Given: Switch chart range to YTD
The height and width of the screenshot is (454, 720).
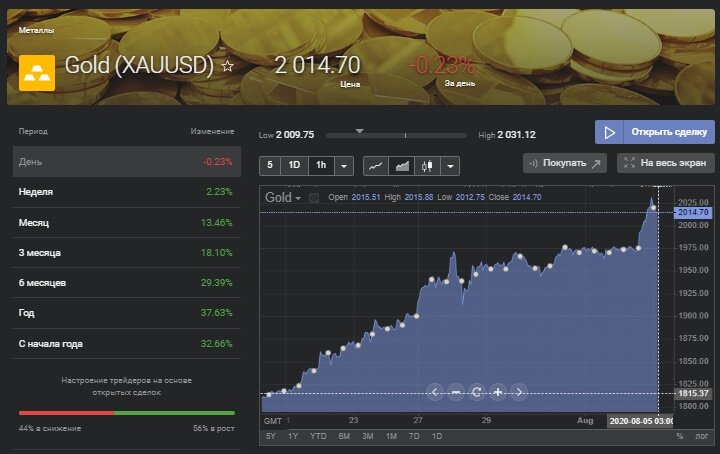Looking at the screenshot, I should [x=318, y=437].
